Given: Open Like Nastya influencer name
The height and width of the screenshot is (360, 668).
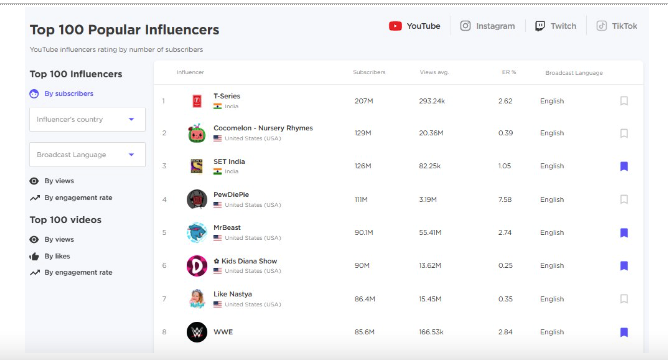Looking at the screenshot, I should [x=233, y=294].
